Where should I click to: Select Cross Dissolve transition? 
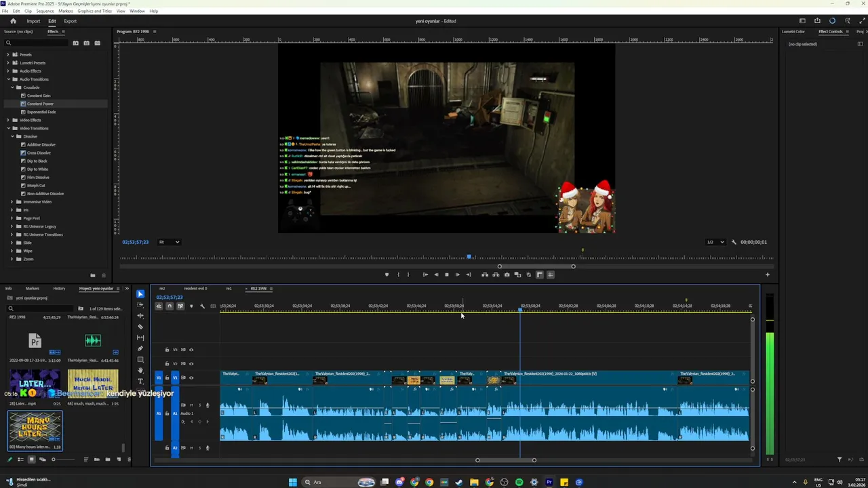tap(39, 152)
